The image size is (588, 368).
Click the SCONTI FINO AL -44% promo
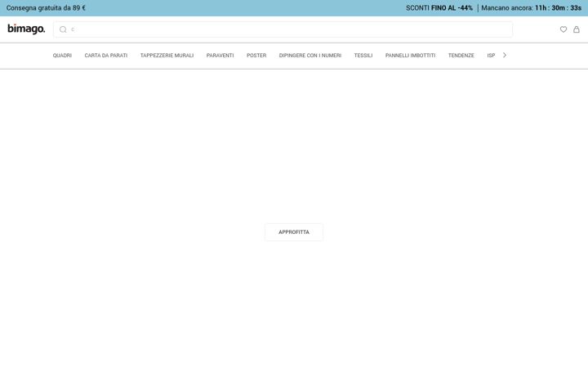click(439, 8)
